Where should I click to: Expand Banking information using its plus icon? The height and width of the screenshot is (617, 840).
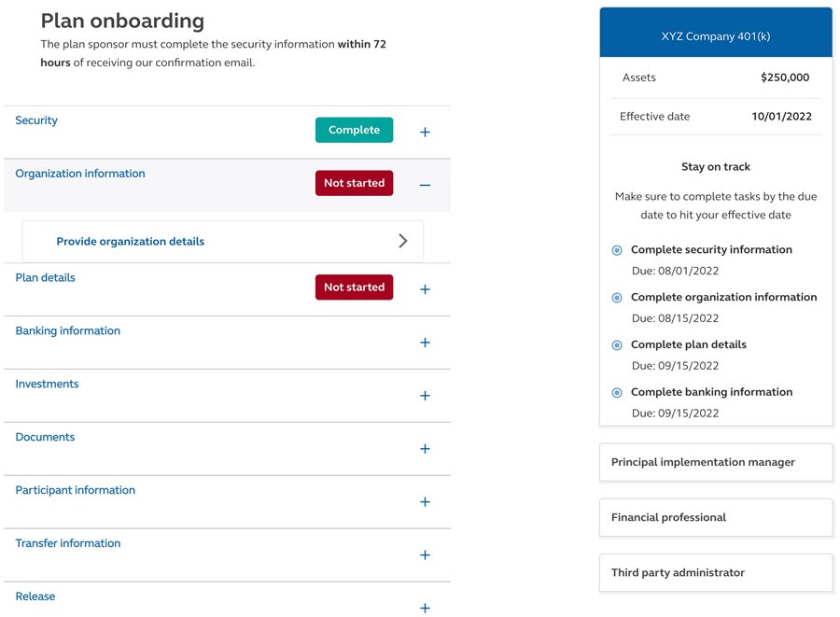tap(425, 343)
